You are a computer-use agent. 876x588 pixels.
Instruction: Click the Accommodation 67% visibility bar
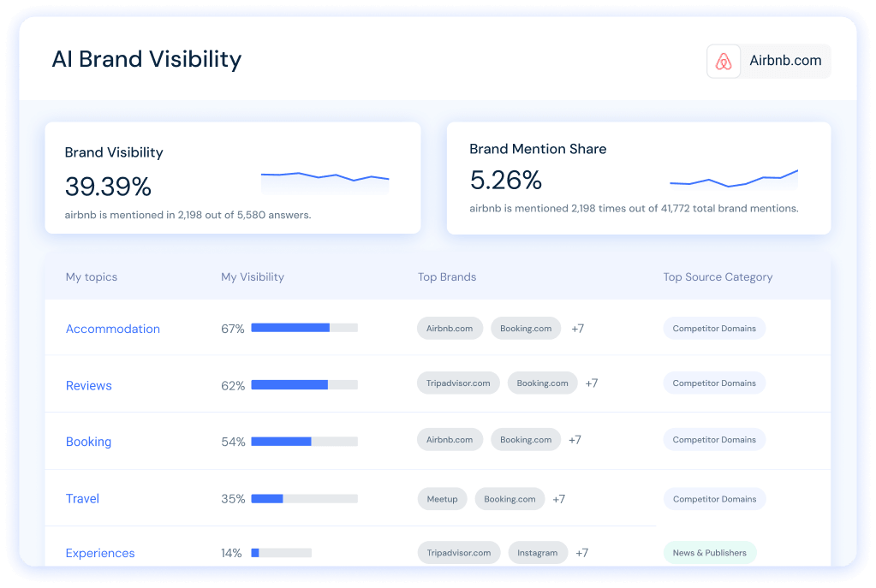coord(305,328)
